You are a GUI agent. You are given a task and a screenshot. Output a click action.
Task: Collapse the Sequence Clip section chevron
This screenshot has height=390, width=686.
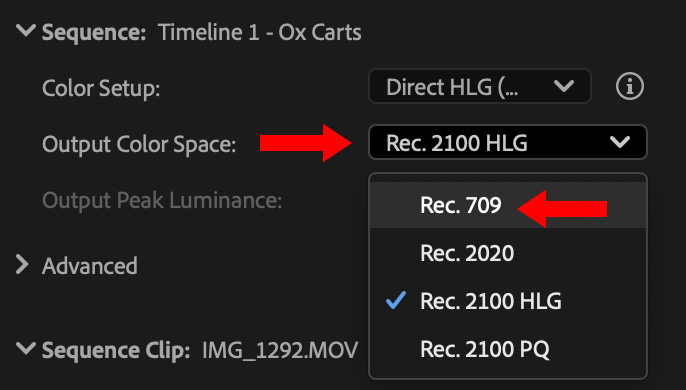coord(26,348)
